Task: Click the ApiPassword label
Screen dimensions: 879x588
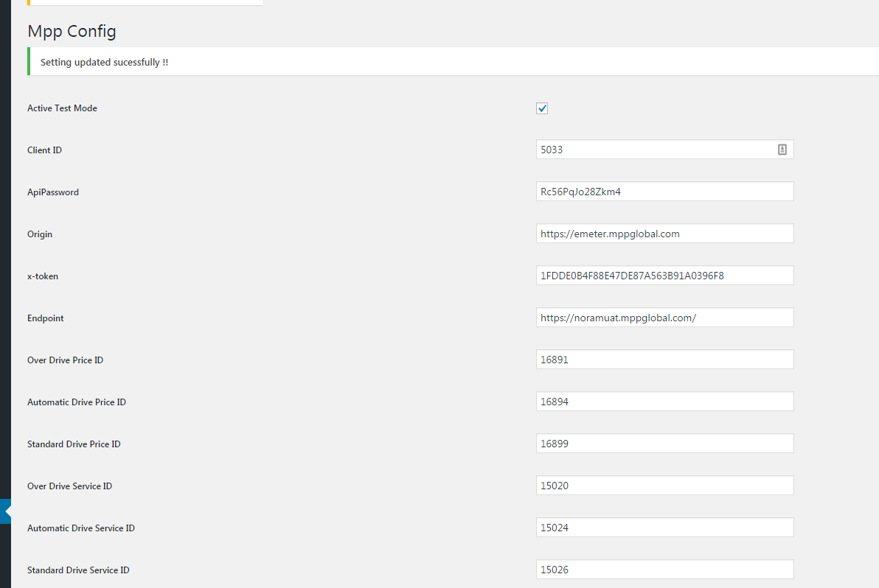Action: click(53, 192)
